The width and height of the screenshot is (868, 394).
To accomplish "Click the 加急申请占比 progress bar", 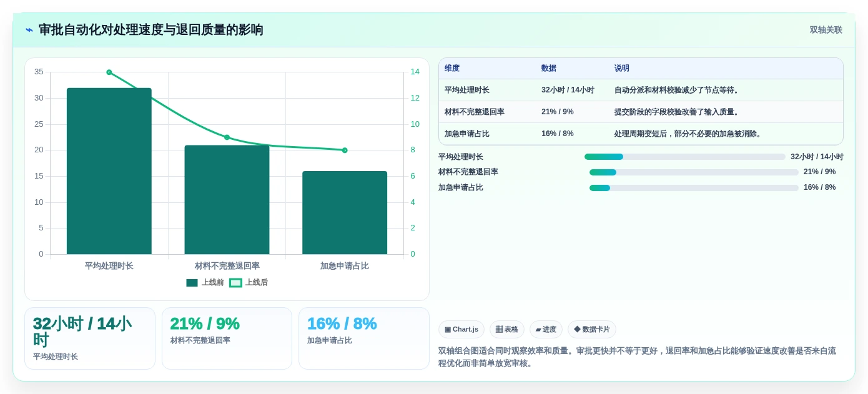I will tap(694, 188).
